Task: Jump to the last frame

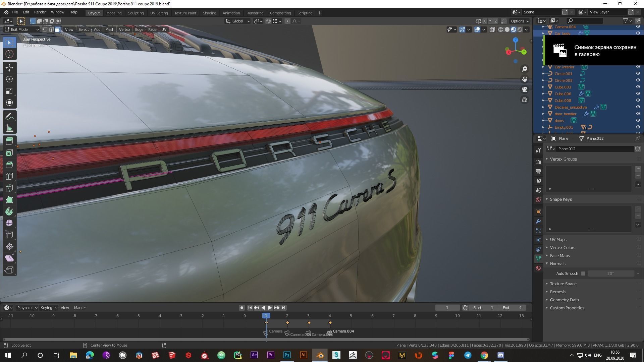Action: (283, 308)
